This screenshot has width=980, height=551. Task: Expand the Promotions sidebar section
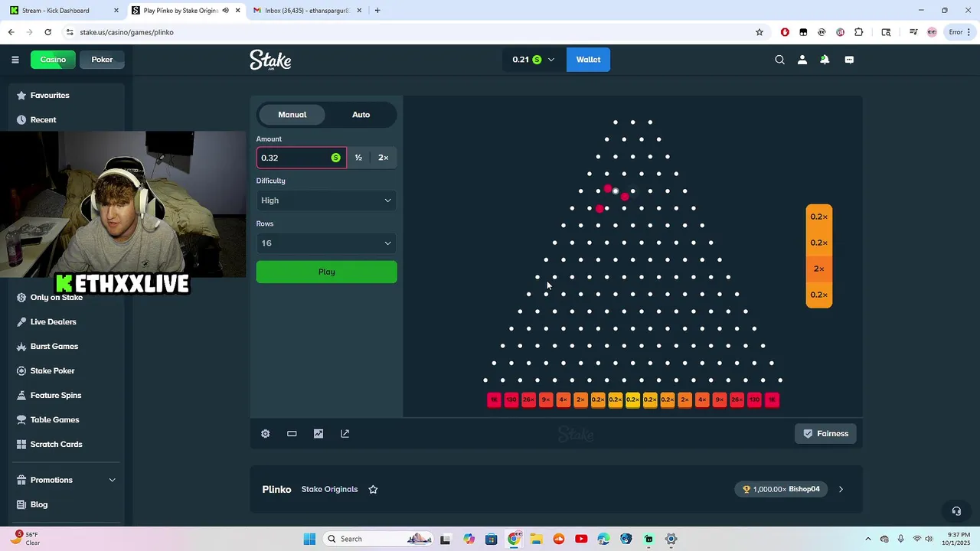[x=112, y=480]
